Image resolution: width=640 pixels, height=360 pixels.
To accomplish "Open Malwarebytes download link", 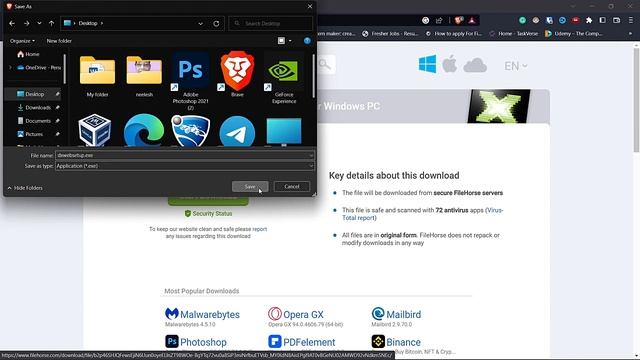I will pos(202,314).
